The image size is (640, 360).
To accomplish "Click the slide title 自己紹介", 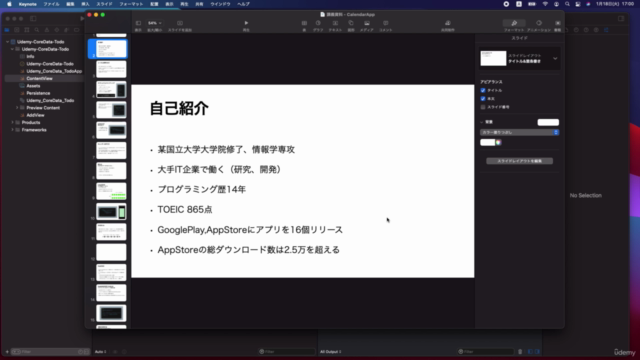I will [179, 109].
